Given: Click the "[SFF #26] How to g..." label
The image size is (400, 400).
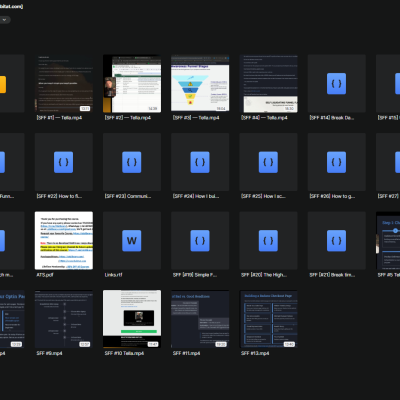Looking at the screenshot, I should pos(332,196).
